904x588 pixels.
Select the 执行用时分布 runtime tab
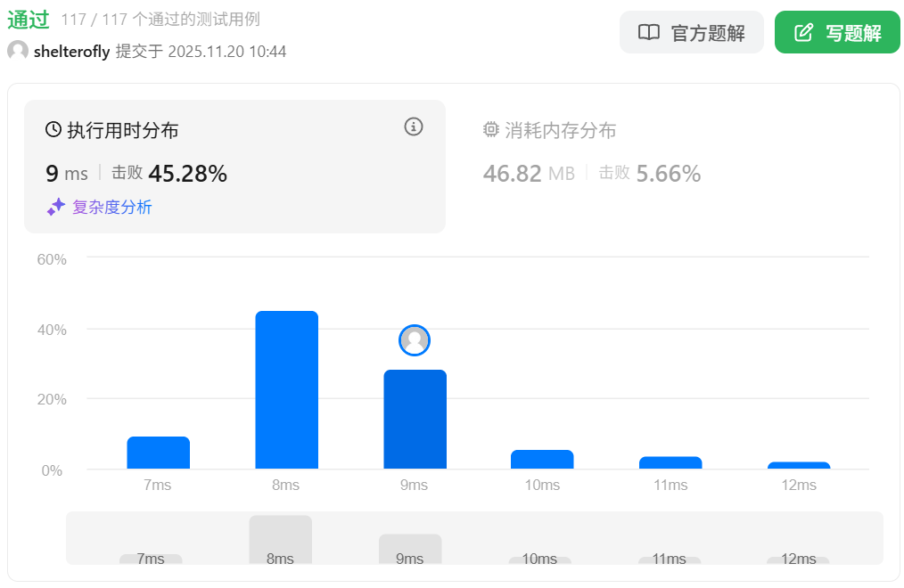(122, 130)
